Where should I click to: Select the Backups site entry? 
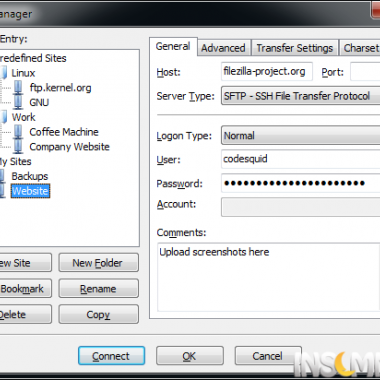click(x=30, y=176)
